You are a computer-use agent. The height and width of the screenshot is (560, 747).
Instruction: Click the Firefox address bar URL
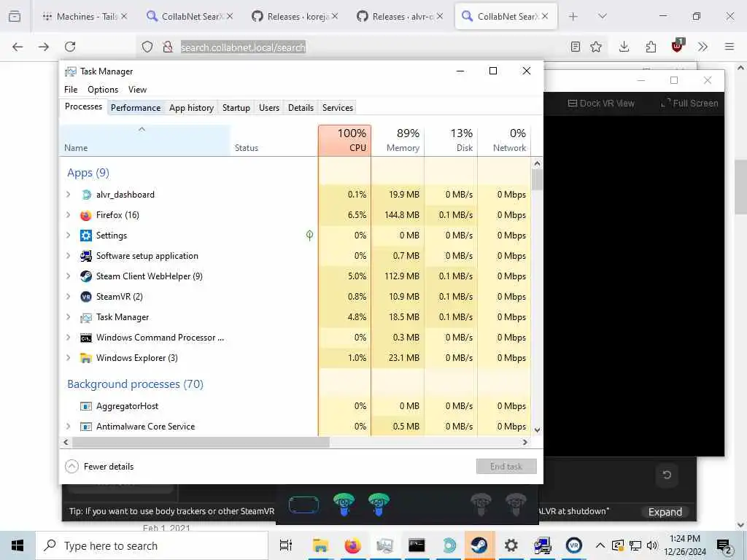pos(243,47)
